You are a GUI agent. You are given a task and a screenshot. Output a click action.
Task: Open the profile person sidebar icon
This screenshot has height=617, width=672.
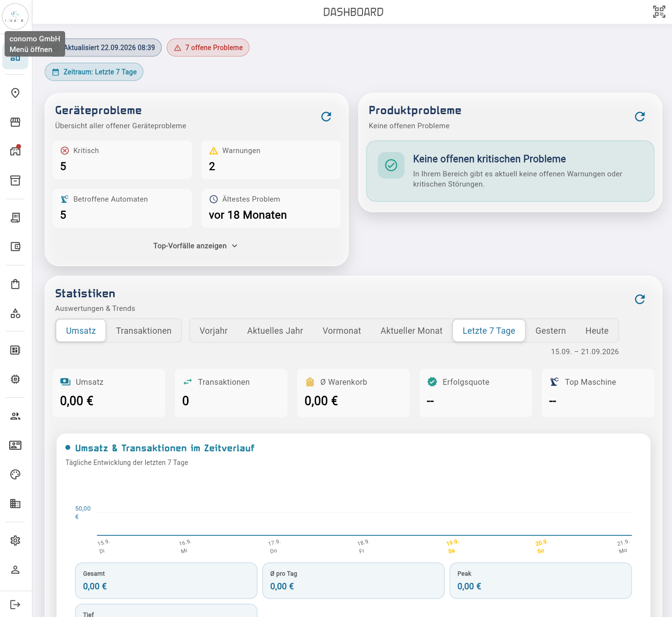pos(16,569)
